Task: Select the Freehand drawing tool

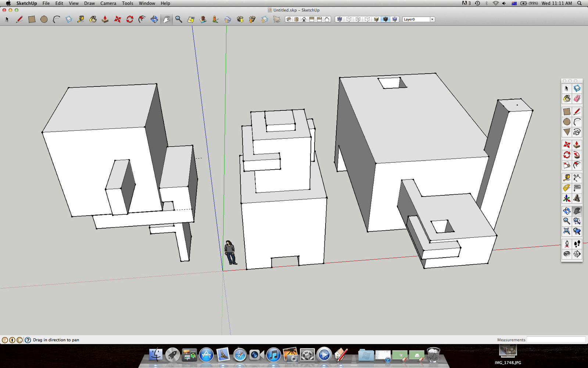Action: point(577,131)
